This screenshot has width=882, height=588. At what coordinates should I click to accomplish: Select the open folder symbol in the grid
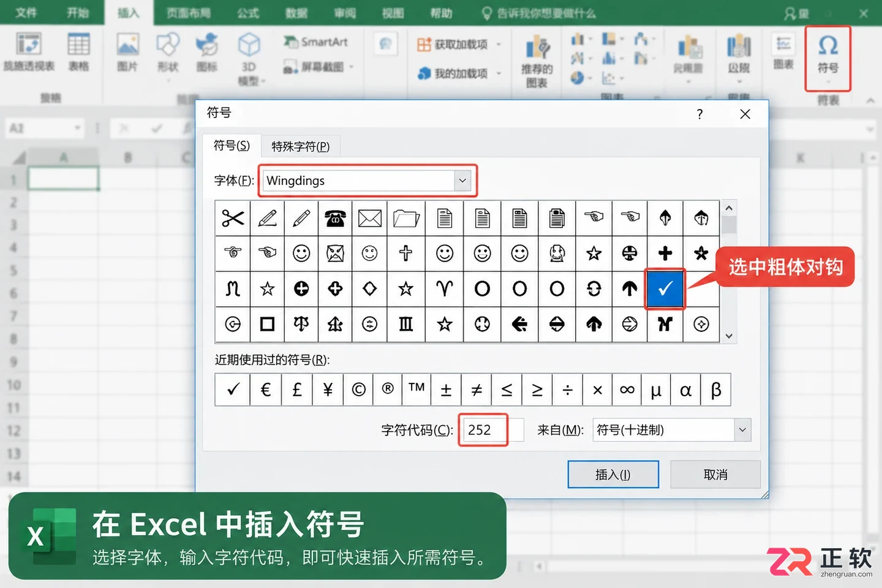(x=405, y=218)
